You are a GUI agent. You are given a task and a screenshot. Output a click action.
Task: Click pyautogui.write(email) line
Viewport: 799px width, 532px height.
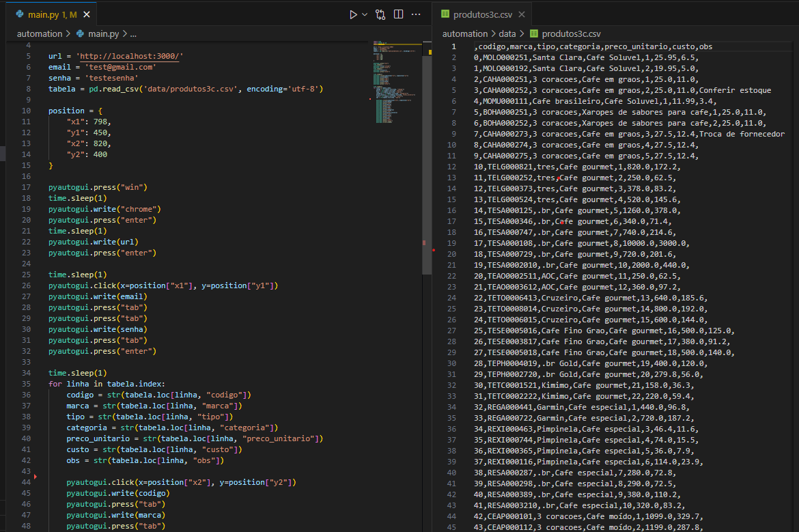tap(98, 296)
